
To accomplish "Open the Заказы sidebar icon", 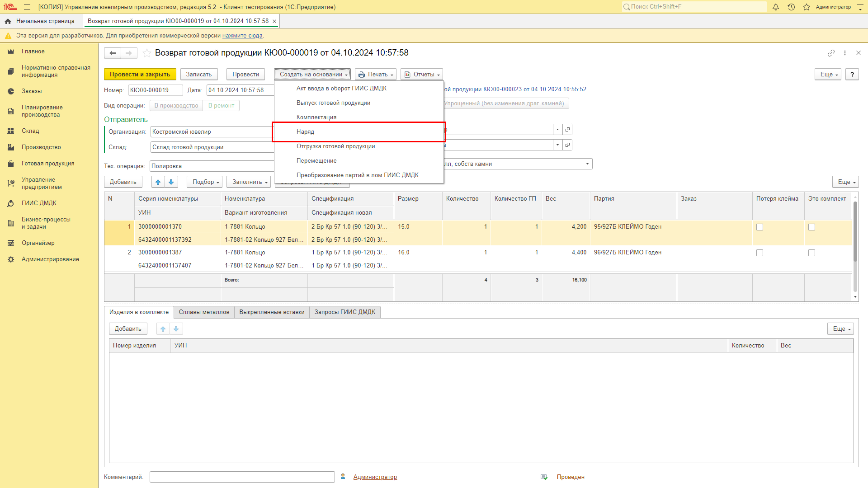I will pos(11,91).
